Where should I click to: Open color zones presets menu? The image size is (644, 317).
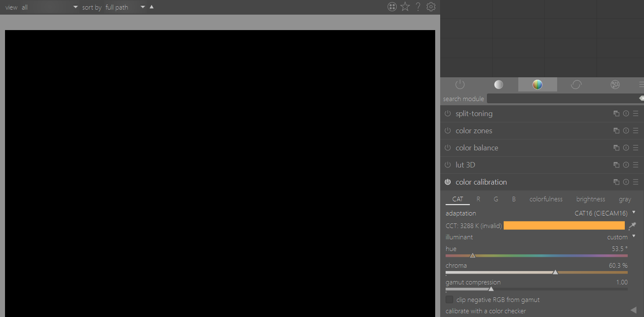[636, 130]
